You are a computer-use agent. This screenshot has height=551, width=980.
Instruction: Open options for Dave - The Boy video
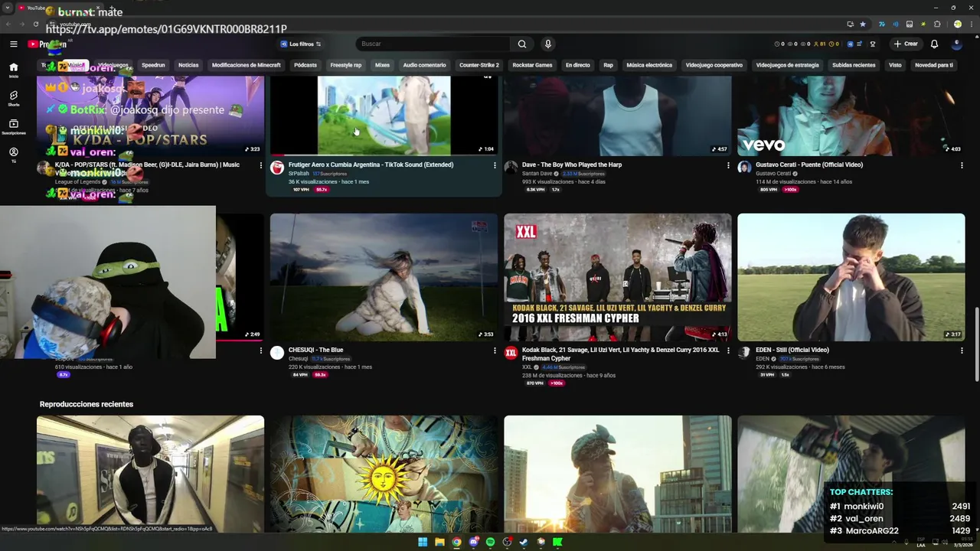(x=728, y=165)
